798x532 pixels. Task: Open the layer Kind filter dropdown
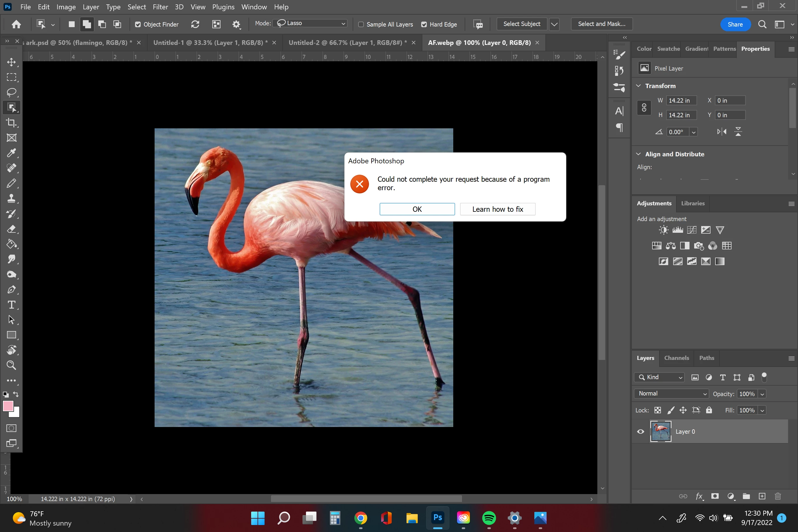coord(659,377)
